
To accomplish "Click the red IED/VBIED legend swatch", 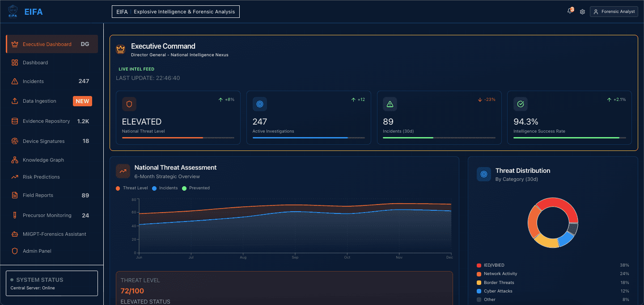I will tap(479, 265).
